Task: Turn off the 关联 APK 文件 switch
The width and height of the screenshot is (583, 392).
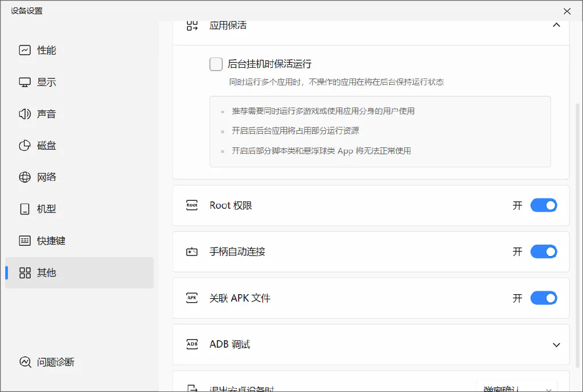Action: [544, 298]
